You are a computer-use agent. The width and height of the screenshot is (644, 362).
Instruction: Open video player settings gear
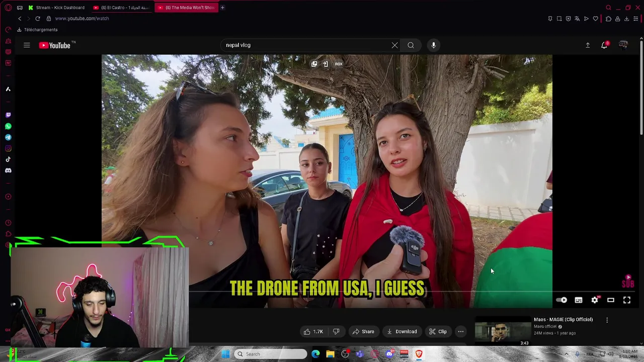coord(595,300)
